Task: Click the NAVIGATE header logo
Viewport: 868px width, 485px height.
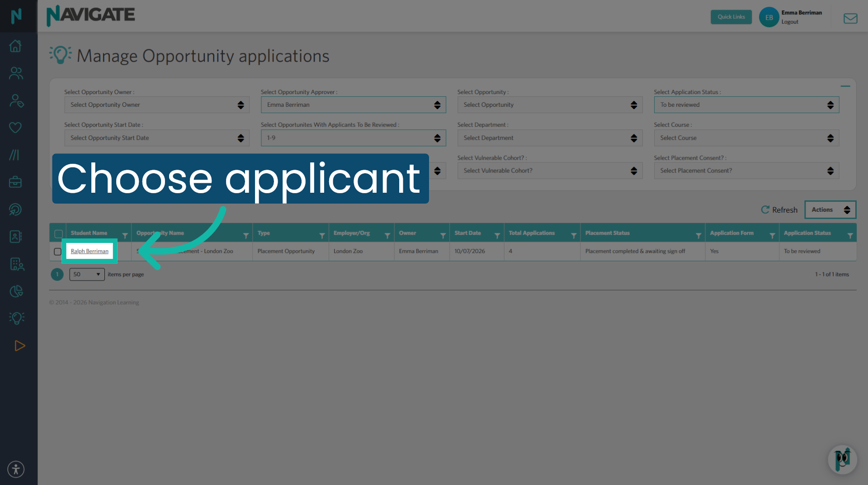Action: (91, 15)
